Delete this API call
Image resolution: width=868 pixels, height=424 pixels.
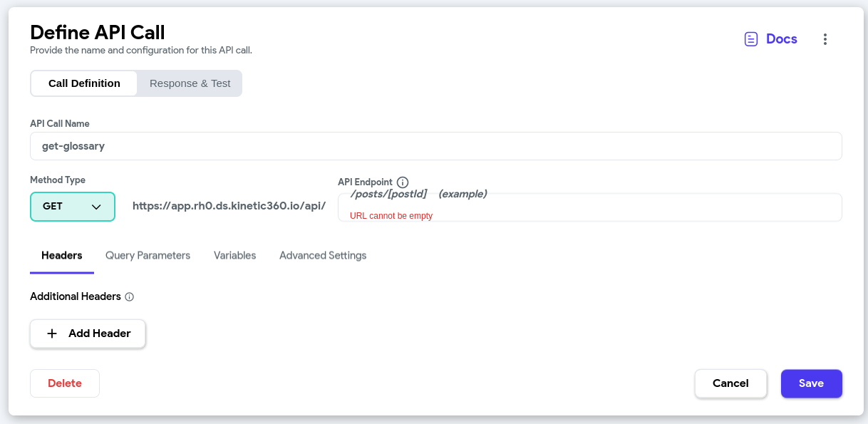point(64,383)
